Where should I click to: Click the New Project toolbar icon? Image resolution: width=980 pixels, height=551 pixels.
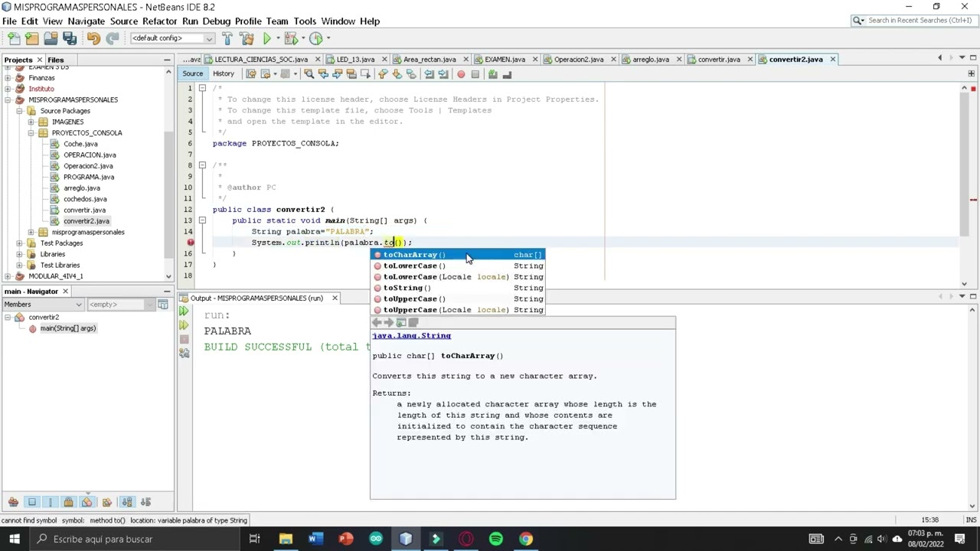(32, 38)
